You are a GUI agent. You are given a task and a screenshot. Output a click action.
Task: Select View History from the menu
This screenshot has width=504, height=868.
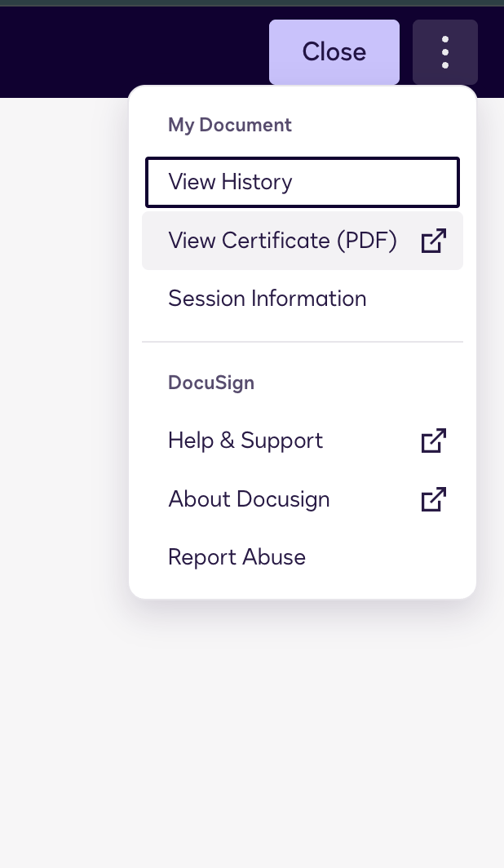[x=230, y=181]
